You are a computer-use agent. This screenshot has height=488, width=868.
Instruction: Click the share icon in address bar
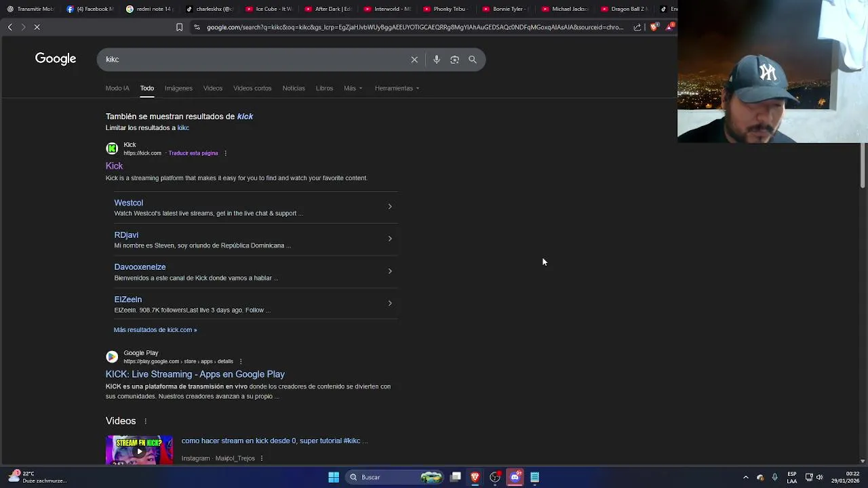(x=637, y=27)
